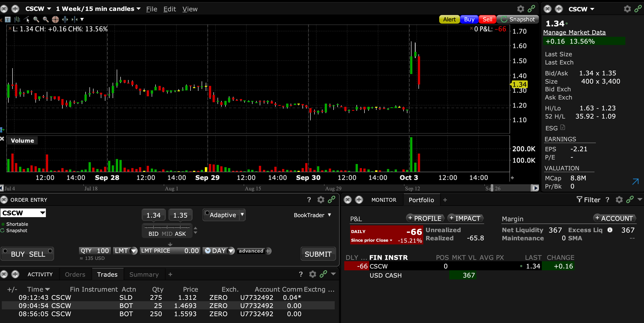The image size is (644, 323).
Task: Click the zoom-in magnifier icon
Action: point(36,20)
